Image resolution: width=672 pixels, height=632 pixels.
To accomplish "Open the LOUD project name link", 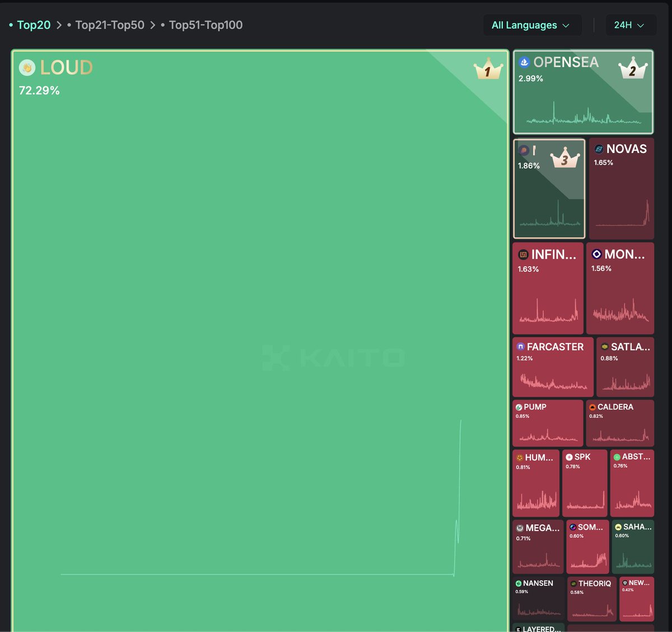I will [x=67, y=68].
